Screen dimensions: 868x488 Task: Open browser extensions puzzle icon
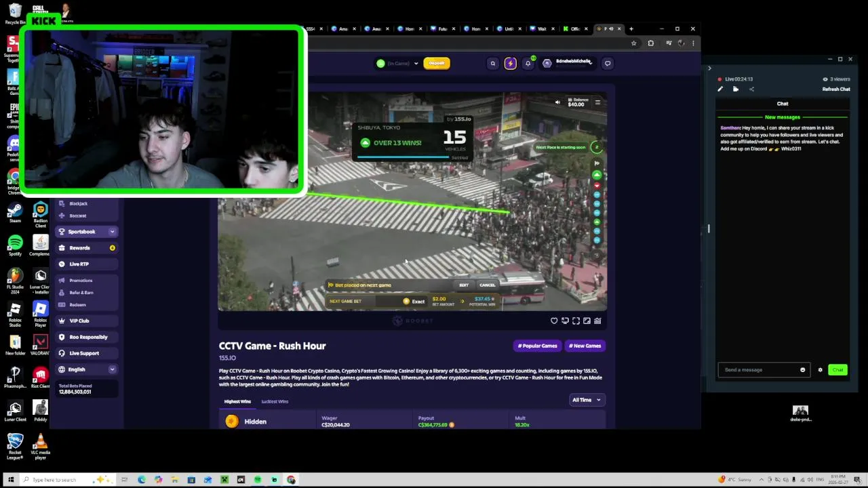651,43
